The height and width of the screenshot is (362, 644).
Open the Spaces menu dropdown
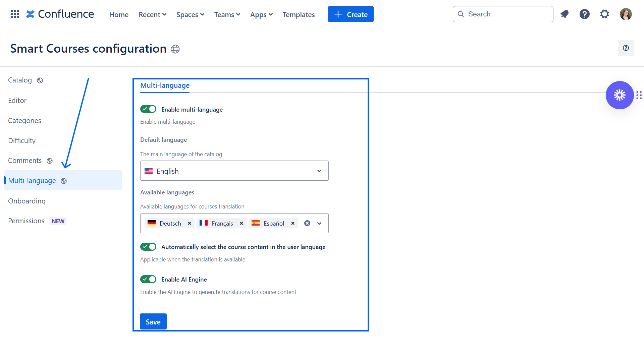click(x=190, y=14)
